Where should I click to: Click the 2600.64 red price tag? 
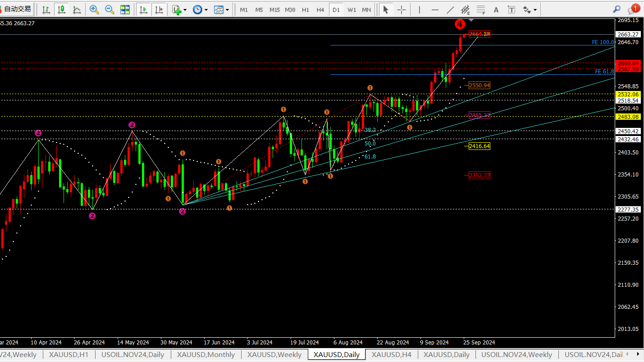coord(628,63)
